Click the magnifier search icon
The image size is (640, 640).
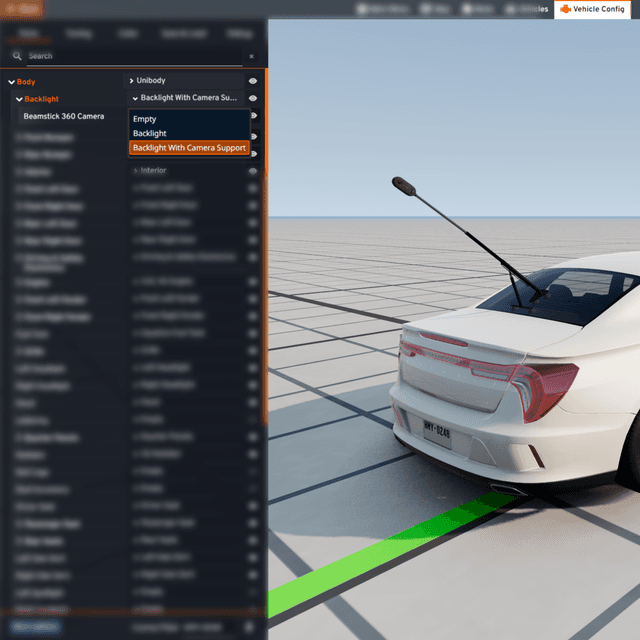(x=17, y=57)
